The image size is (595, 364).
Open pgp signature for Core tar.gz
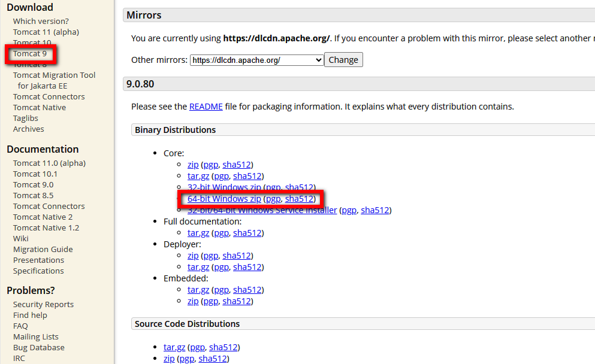coord(222,176)
